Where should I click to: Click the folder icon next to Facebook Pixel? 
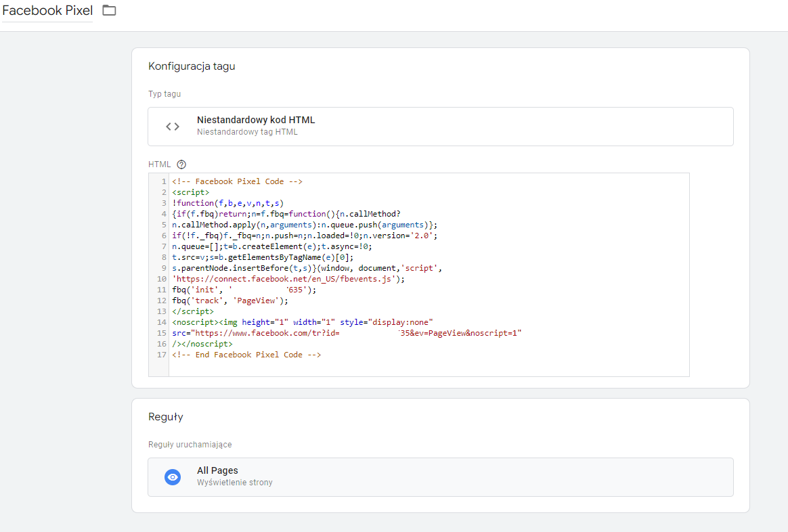(x=109, y=11)
